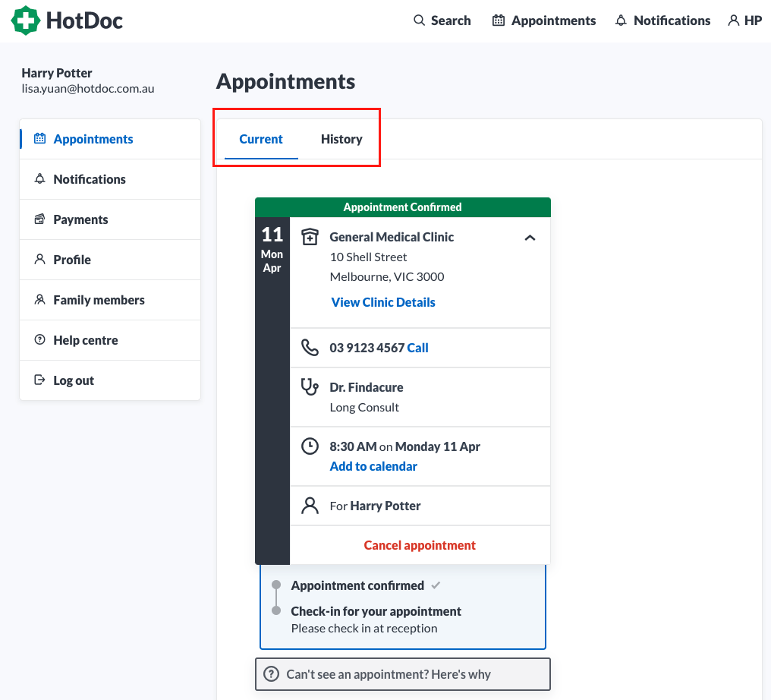Click the checkmark next to Appointment confirmed
The image size is (771, 700).
436,585
